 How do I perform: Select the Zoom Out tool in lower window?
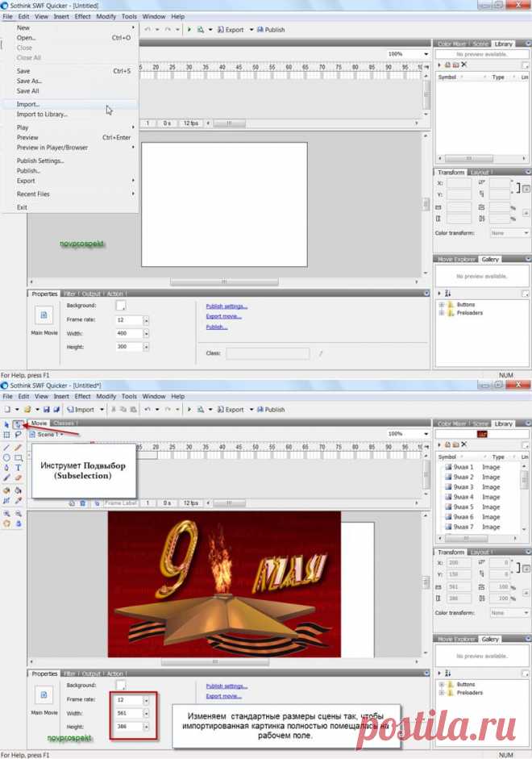point(18,514)
